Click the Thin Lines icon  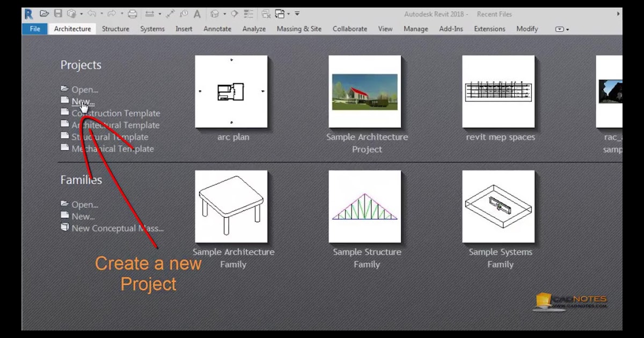tap(248, 14)
